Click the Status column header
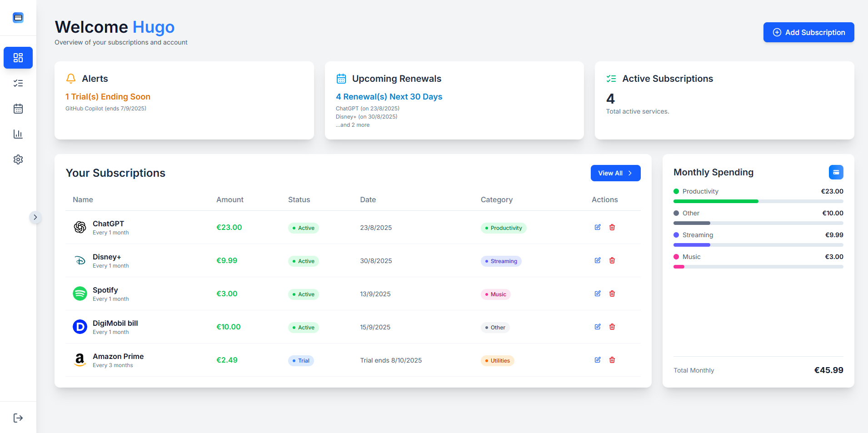Viewport: 868px width, 433px height. (299, 199)
